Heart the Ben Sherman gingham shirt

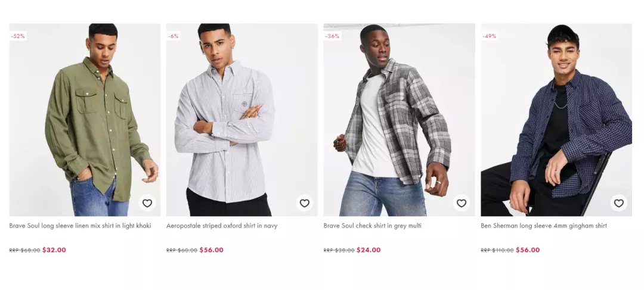tap(619, 203)
